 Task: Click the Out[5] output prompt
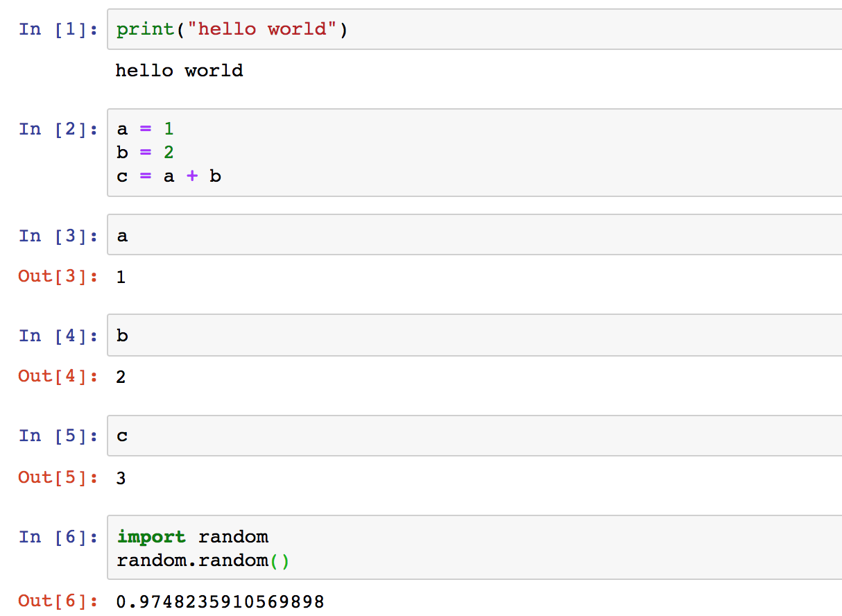click(x=58, y=477)
